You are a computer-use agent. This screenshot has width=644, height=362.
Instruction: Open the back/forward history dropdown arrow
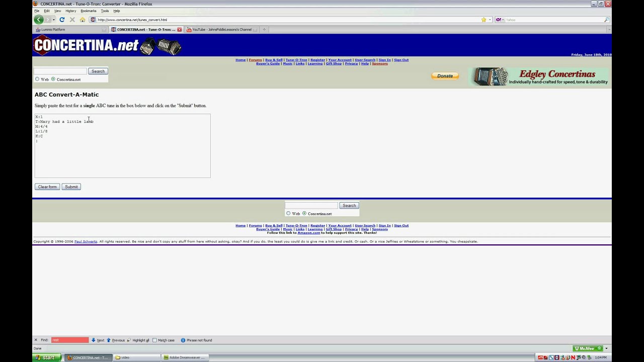pos(54,20)
